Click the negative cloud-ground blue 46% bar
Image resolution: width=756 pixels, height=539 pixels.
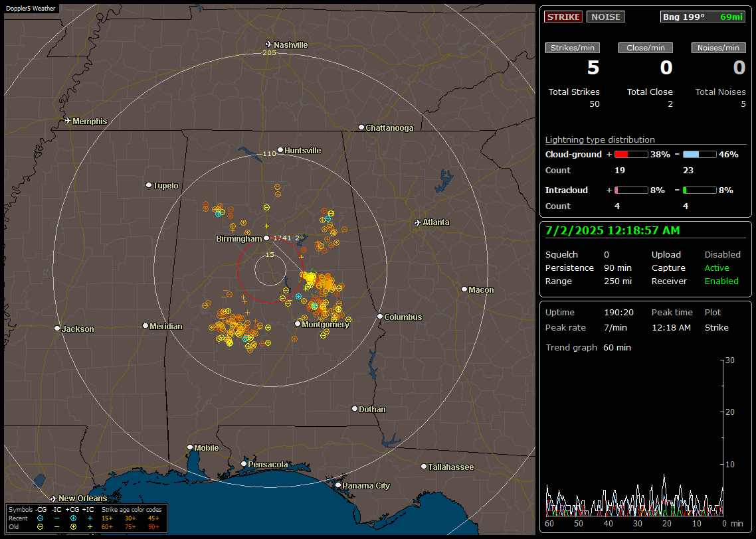point(700,154)
